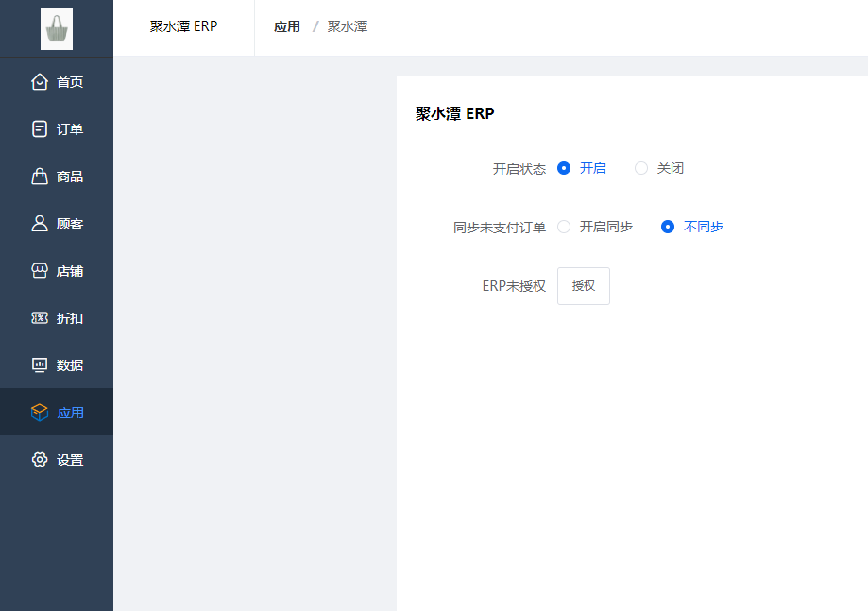868x611 pixels.
Task: Click 聚水潭 breadcrumb item
Action: click(347, 26)
